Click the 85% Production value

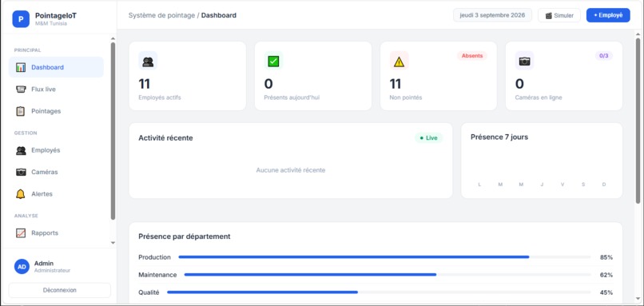pyautogui.click(x=606, y=257)
